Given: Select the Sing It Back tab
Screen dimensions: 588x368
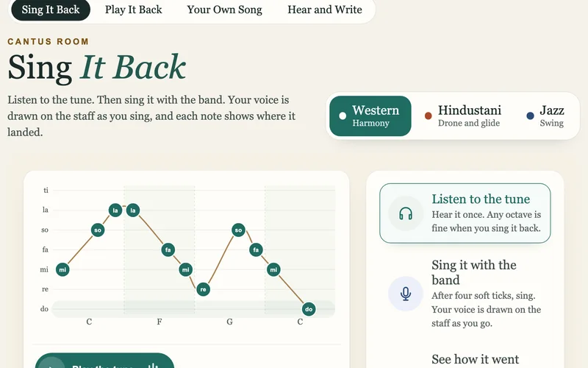Looking at the screenshot, I should pos(51,10).
